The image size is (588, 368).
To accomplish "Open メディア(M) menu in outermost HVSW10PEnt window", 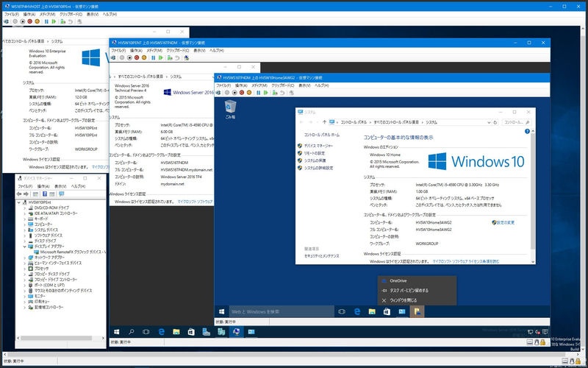I will 47,14.
